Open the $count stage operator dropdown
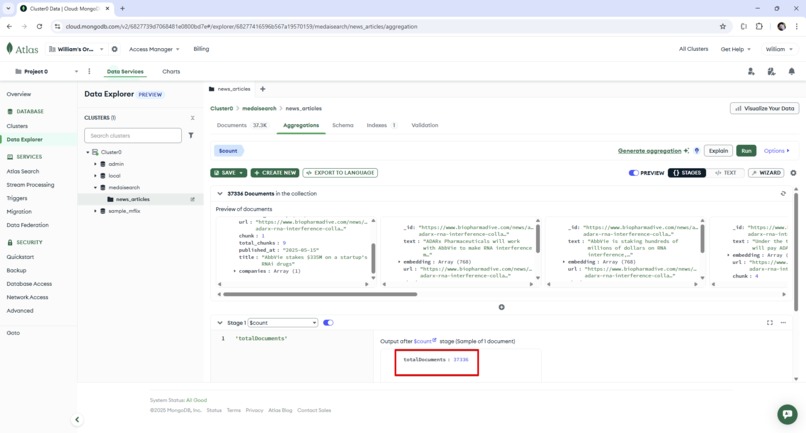 [283, 322]
